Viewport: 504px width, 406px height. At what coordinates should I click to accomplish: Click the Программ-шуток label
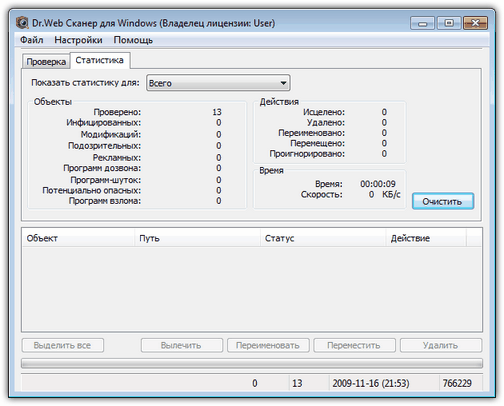click(x=106, y=180)
